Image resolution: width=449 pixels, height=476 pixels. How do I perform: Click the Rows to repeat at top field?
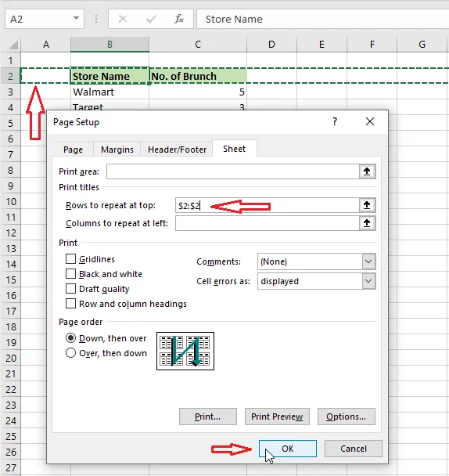tap(267, 205)
